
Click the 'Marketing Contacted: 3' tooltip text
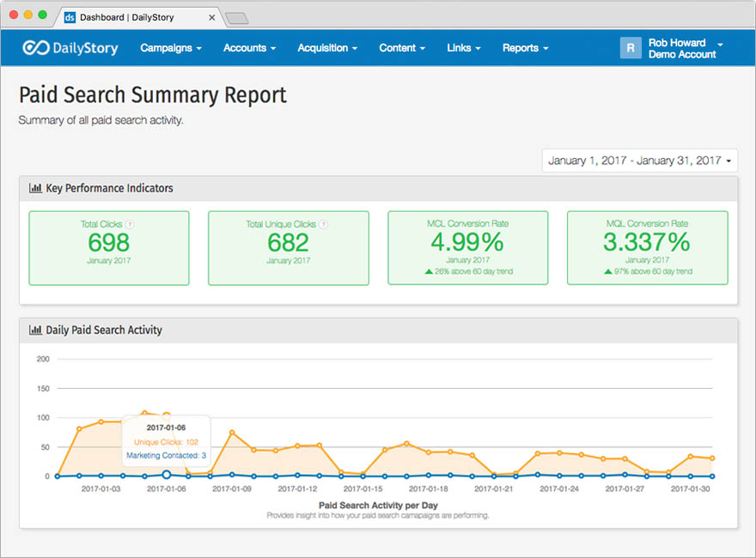[x=166, y=455]
